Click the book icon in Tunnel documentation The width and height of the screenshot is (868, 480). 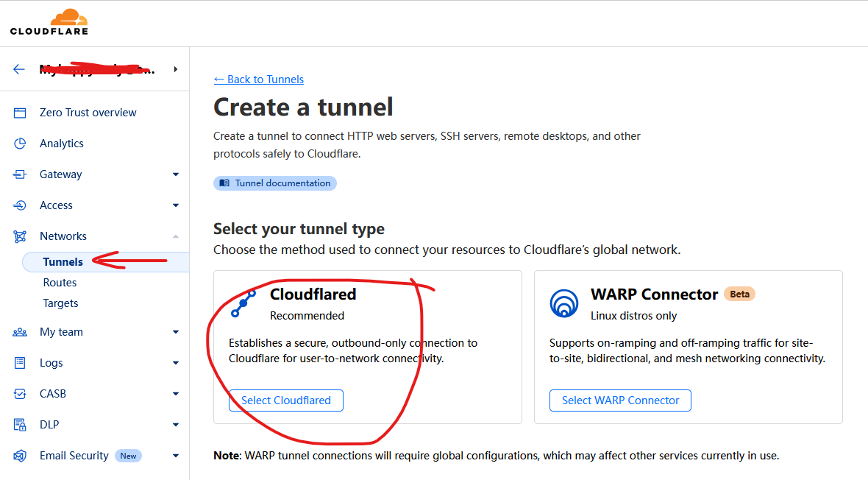pyautogui.click(x=224, y=183)
